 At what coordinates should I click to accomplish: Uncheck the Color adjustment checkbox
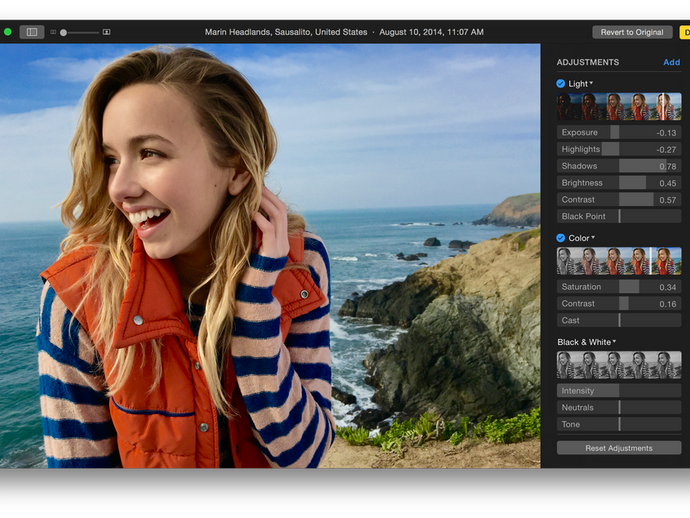[561, 238]
